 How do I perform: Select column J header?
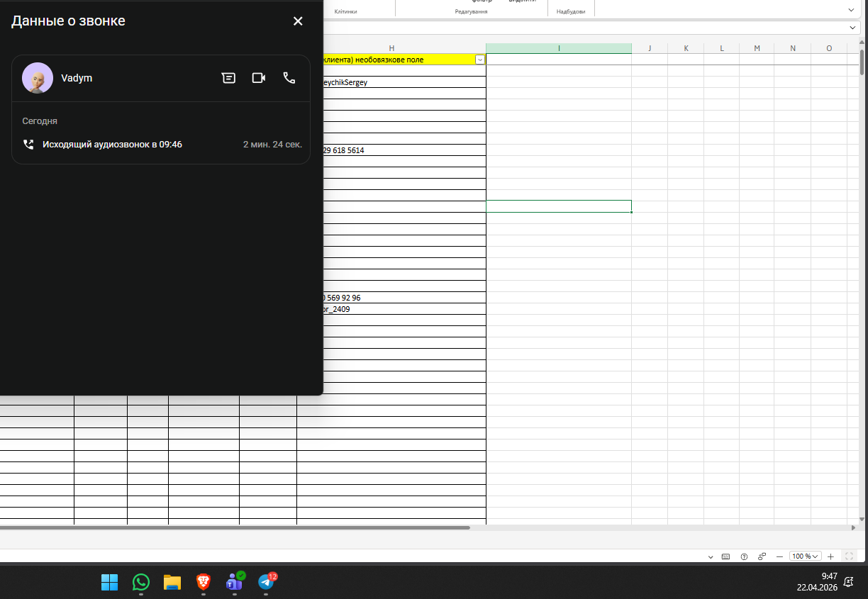650,48
